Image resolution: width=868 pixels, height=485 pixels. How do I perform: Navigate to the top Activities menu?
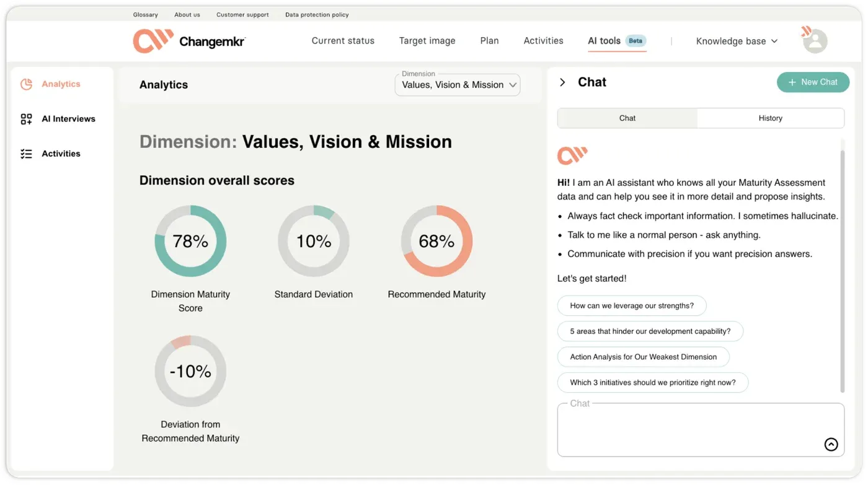543,41
